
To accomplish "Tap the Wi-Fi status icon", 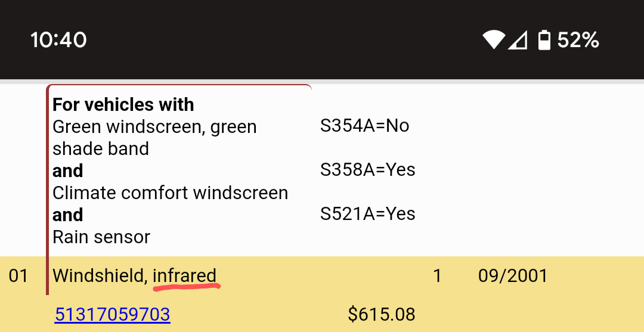I will [x=493, y=40].
